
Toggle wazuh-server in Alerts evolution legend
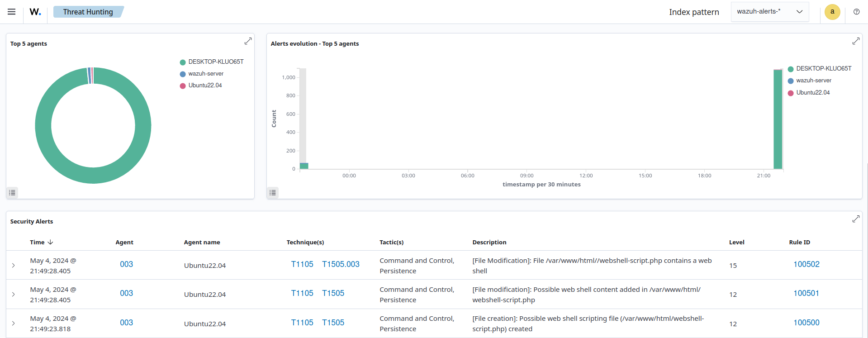click(813, 81)
